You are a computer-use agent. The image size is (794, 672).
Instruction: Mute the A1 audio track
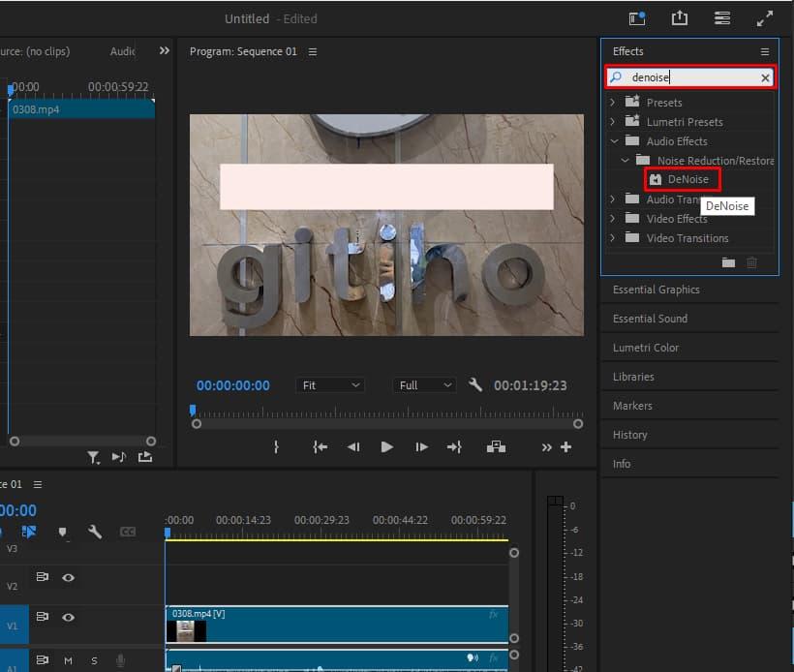[69, 660]
